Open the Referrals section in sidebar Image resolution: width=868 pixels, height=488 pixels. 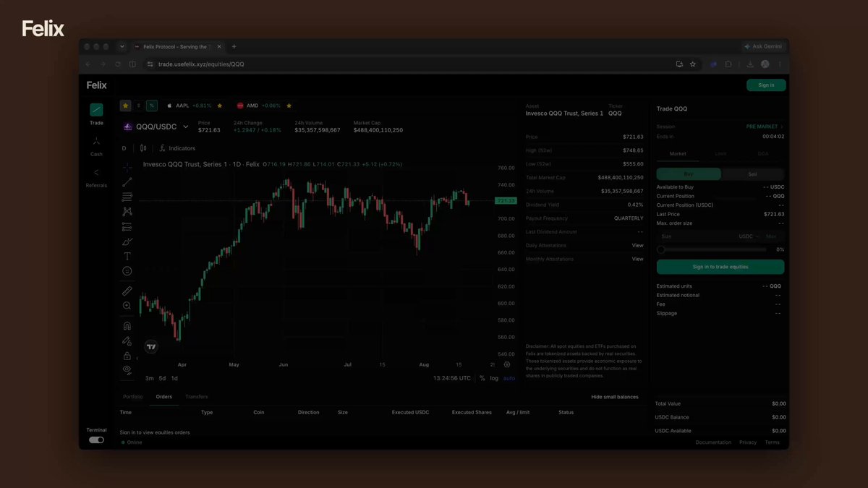tap(96, 176)
